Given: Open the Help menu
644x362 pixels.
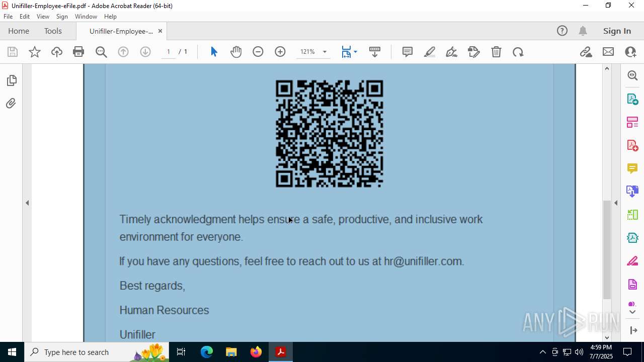Looking at the screenshot, I should [x=110, y=17].
